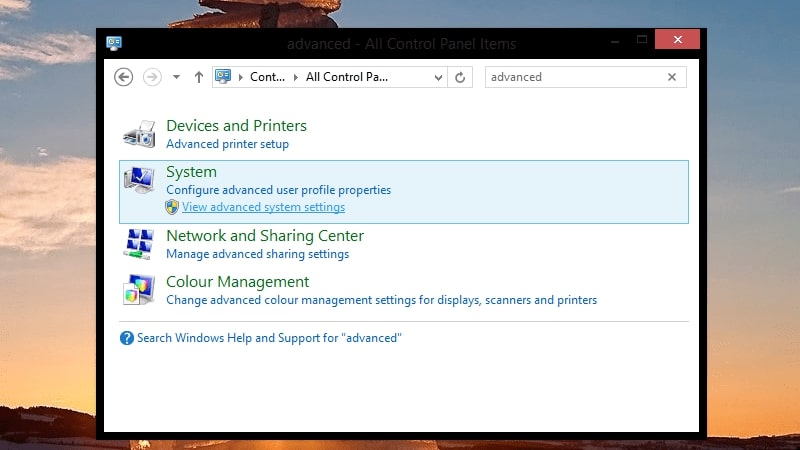Expand the address bar history dropdown
Screen dimensions: 800x450
[438, 77]
